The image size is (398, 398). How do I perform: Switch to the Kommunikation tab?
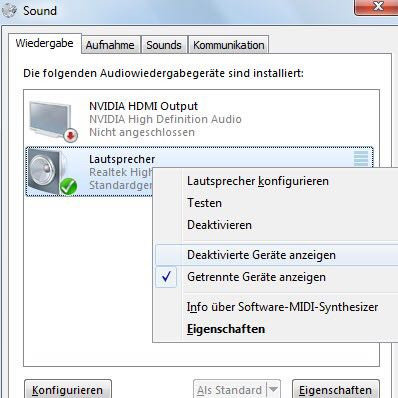(229, 45)
